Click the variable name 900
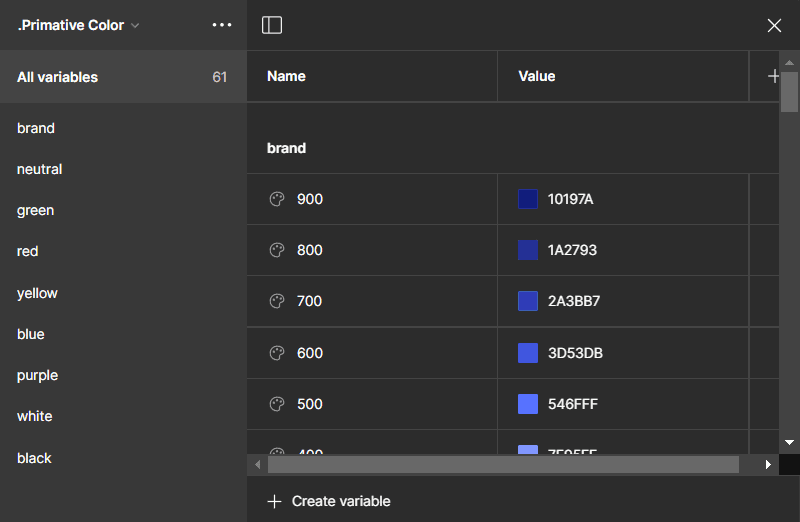 click(310, 199)
